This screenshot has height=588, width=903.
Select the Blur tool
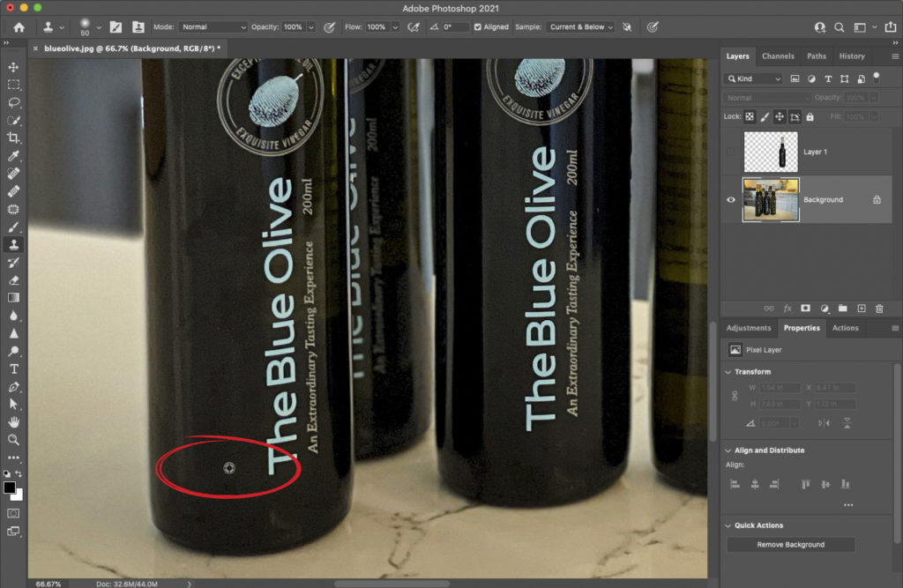click(14, 316)
